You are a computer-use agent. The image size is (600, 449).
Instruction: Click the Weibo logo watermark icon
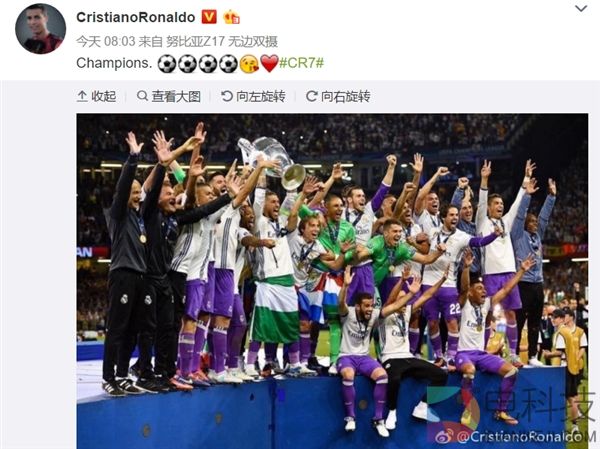445,436
